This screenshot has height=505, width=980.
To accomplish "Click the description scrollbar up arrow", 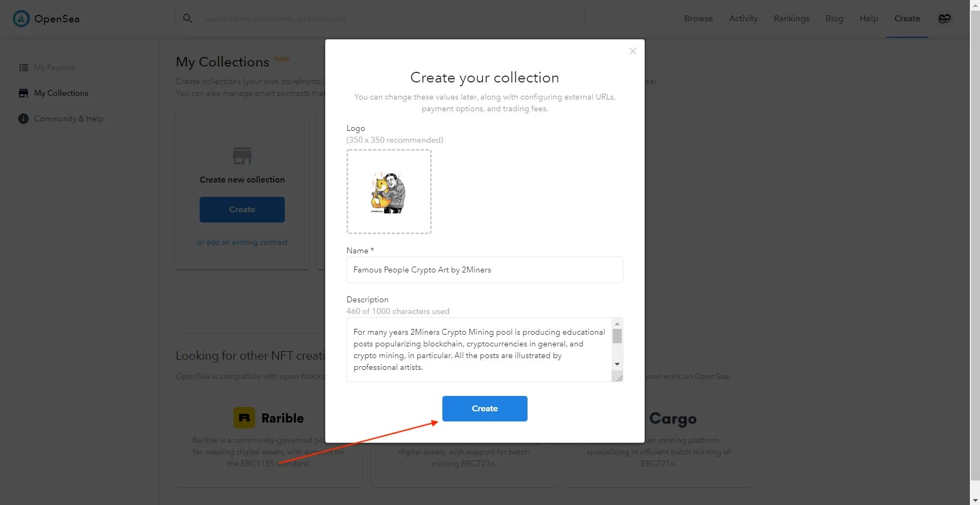I will 617,324.
